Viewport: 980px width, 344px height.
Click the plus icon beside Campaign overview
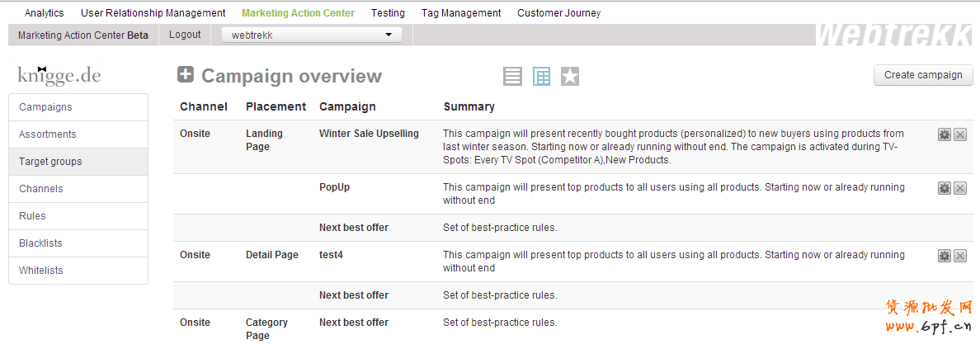[x=186, y=75]
